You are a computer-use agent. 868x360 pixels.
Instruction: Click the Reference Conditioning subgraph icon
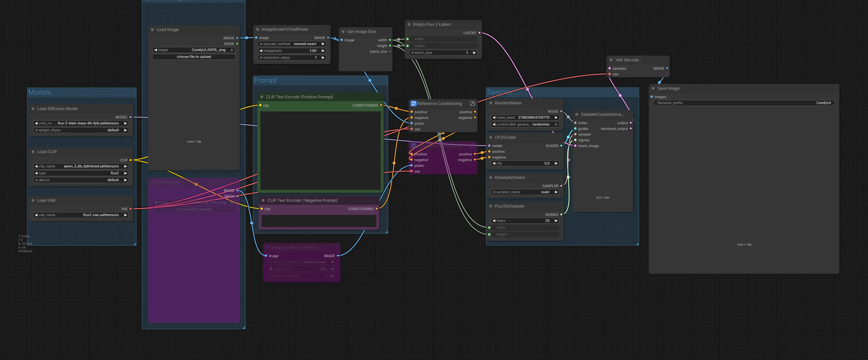pyautogui.click(x=413, y=103)
